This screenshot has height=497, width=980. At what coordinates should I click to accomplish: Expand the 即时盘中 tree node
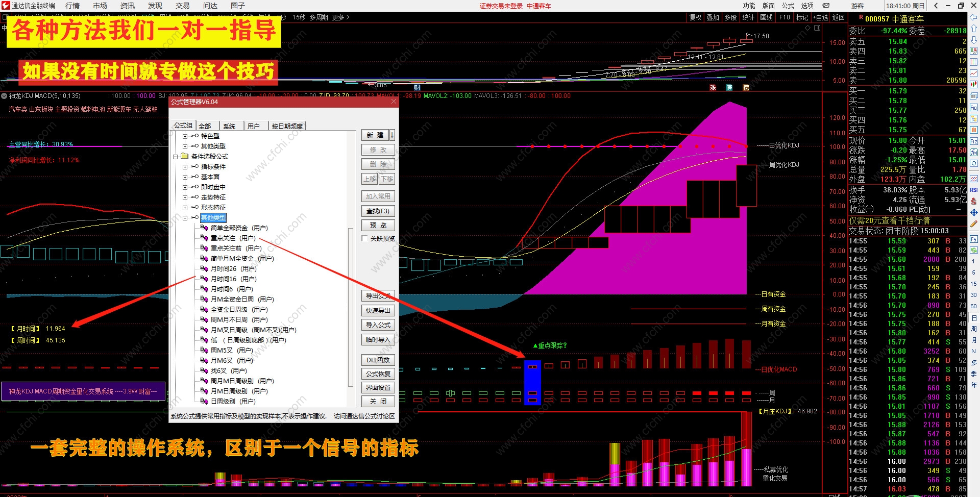coord(185,187)
